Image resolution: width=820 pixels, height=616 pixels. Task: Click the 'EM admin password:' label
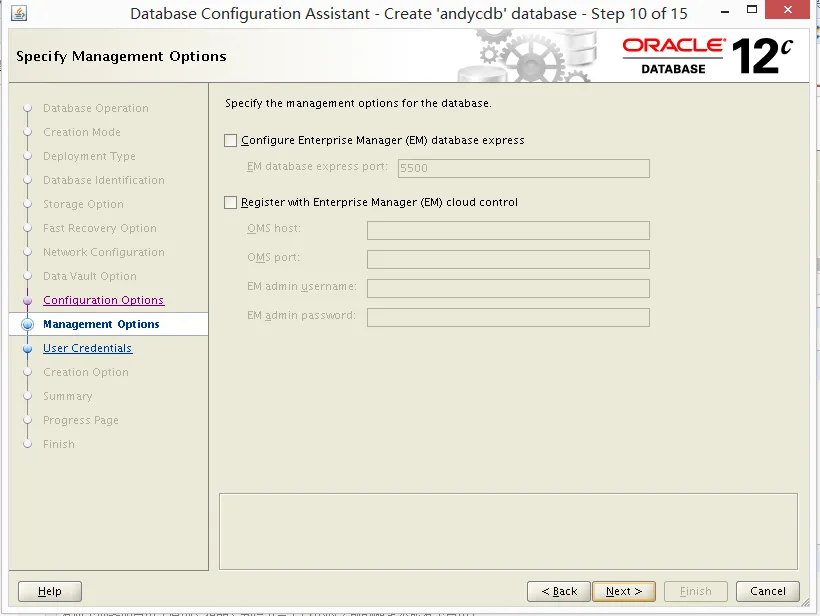301,315
